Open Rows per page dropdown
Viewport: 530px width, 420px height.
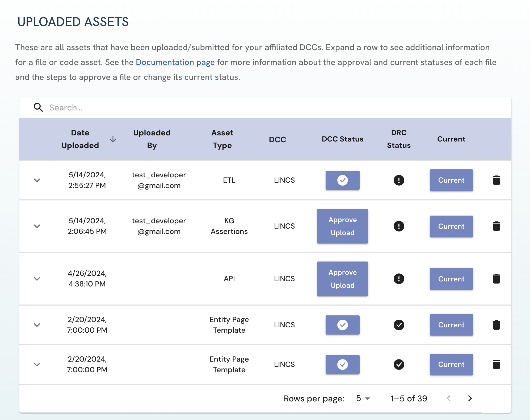point(363,398)
